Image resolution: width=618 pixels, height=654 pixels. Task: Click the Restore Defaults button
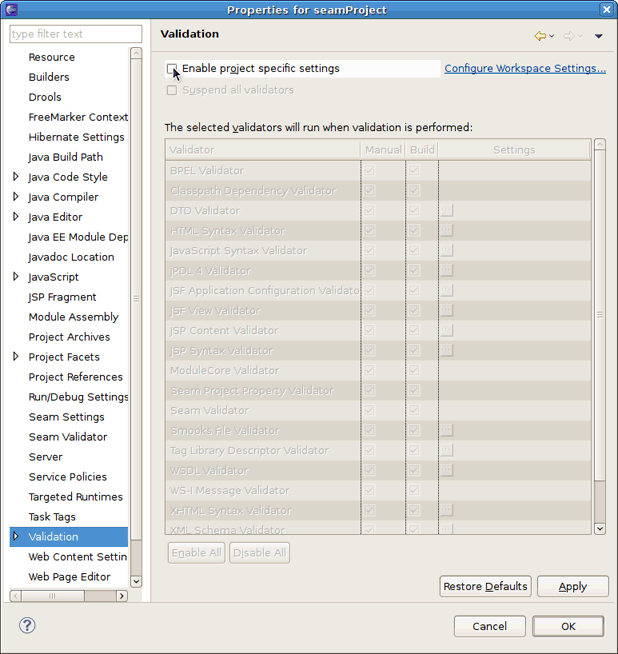(485, 586)
